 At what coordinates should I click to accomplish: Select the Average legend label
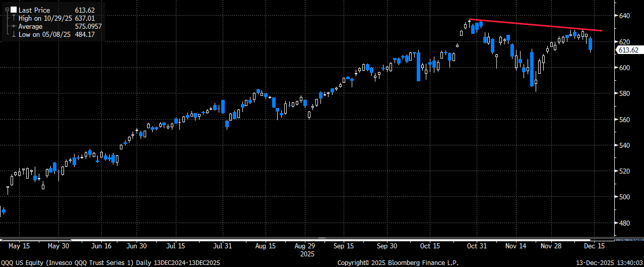pos(31,26)
